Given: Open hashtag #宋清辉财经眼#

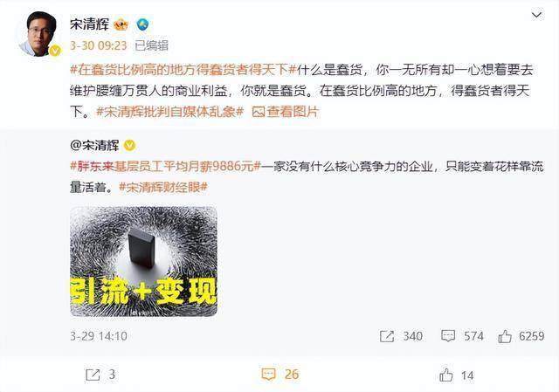Looking at the screenshot, I should pos(163,187).
